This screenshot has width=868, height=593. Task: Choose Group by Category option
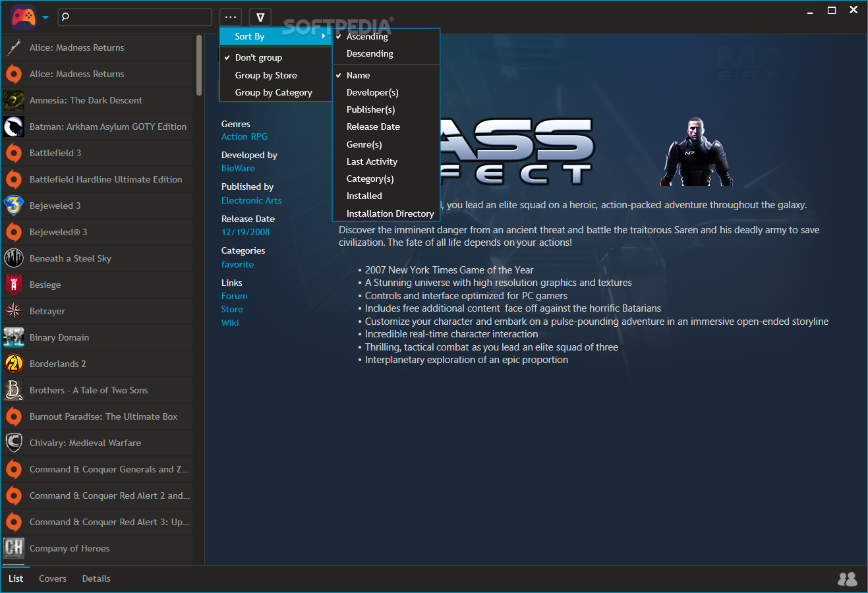(275, 92)
